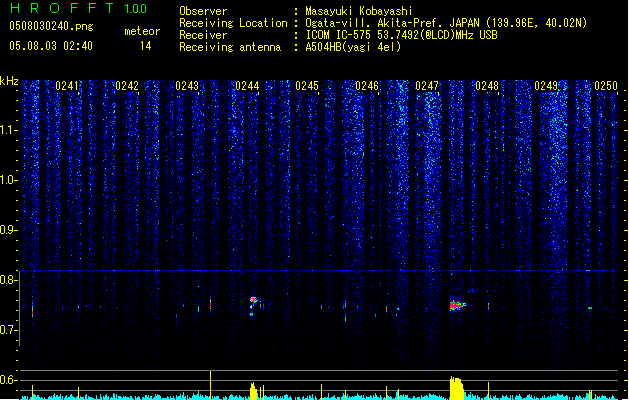Click the 'meteor' label
Viewport: 629px width, 400px height.
142,31
